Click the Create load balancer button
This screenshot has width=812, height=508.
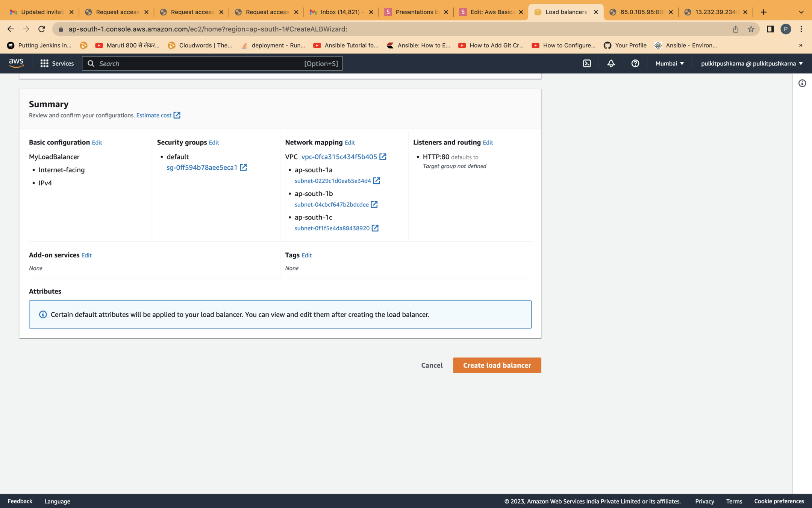pyautogui.click(x=497, y=365)
